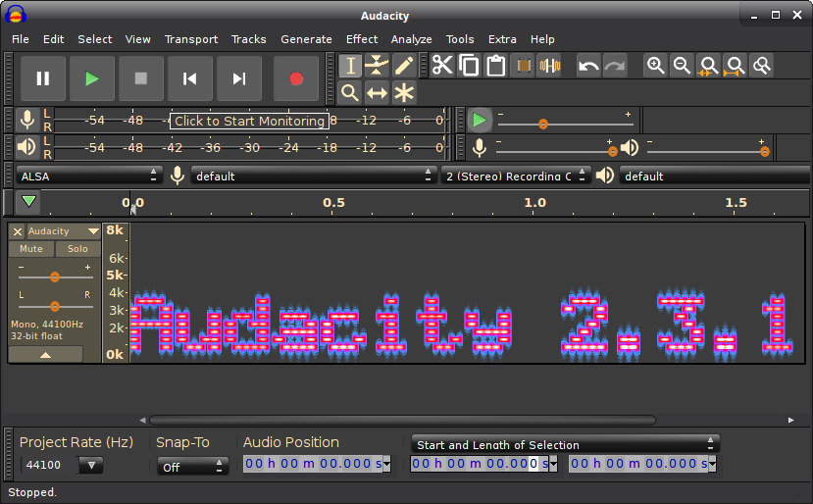Open the Start and Length of Selection dropdown
The image size is (813, 504).
(x=565, y=445)
